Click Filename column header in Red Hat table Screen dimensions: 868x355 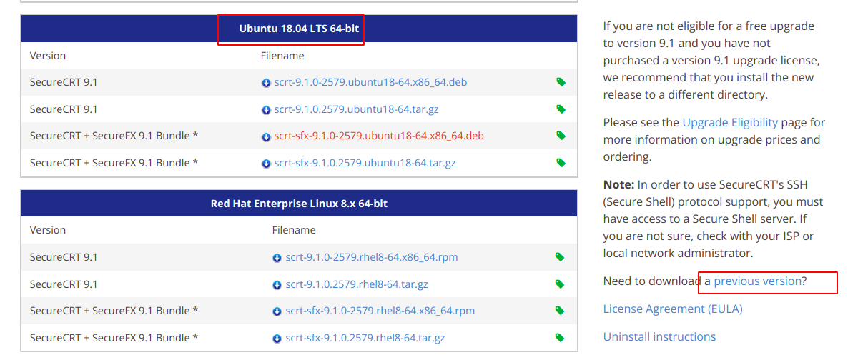coord(294,230)
